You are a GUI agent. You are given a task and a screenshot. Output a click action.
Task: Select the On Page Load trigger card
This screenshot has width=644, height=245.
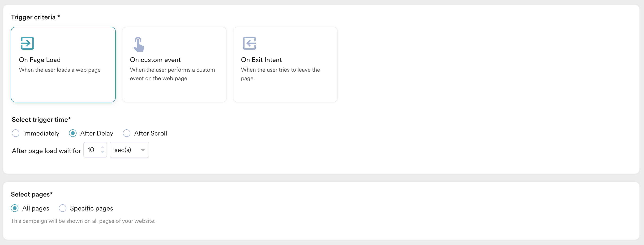tap(63, 65)
